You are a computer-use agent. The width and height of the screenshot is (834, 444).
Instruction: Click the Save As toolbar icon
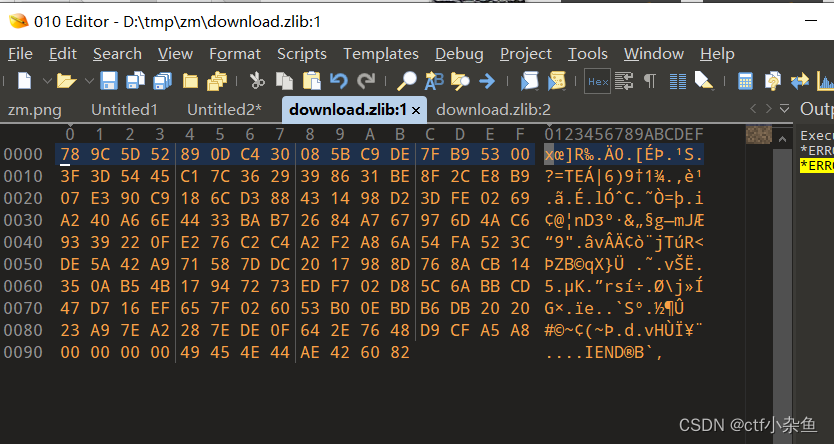pos(136,81)
